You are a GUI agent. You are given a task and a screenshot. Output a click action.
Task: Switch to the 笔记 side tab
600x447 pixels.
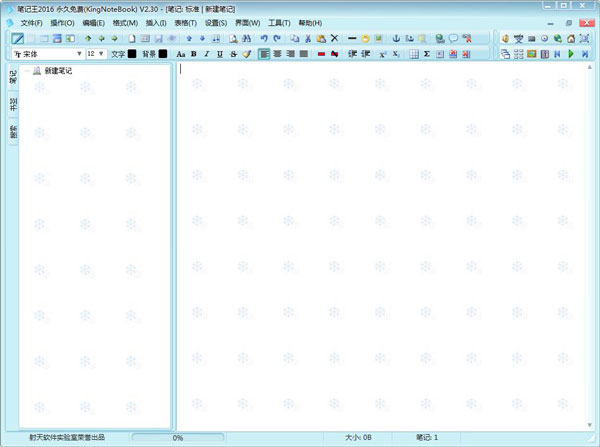(x=13, y=77)
